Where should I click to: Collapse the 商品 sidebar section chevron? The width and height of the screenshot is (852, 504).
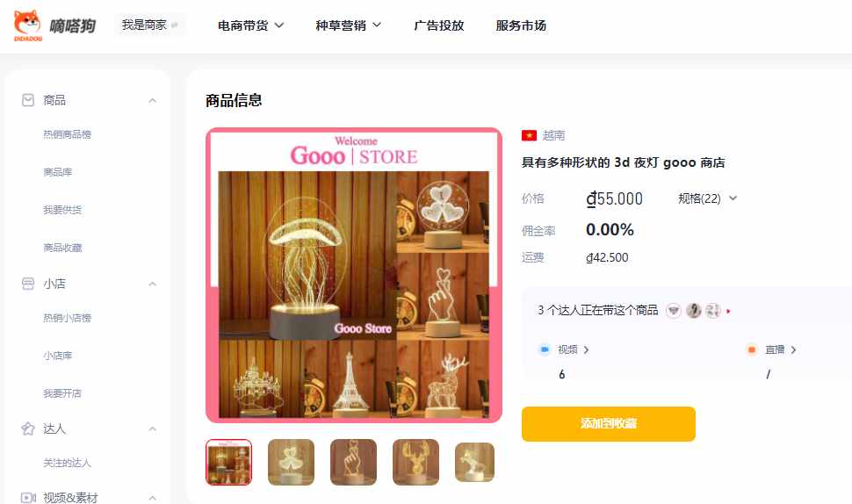tap(153, 100)
